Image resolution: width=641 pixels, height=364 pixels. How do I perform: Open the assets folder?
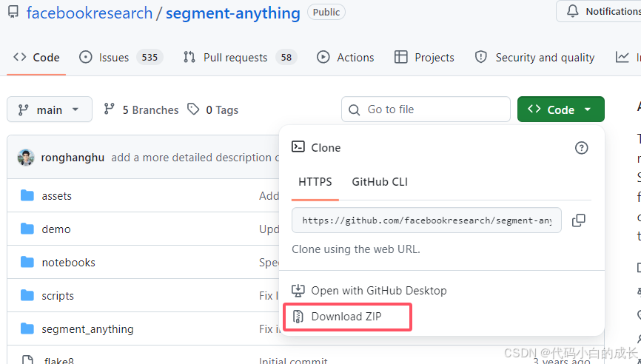56,195
